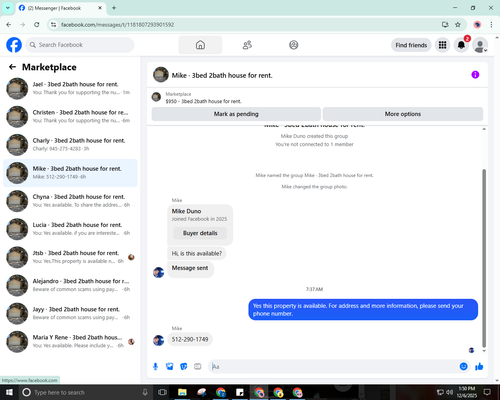Viewport: 500px width, 400px height.
Task: Select Mike conversation in list
Action: (x=70, y=173)
